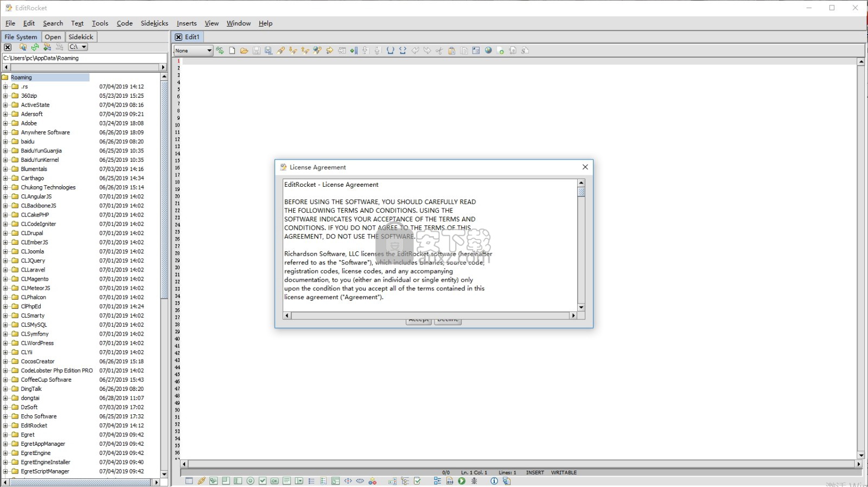This screenshot has height=487, width=868.
Task: Open the Sidekicks menu
Action: pos(155,23)
